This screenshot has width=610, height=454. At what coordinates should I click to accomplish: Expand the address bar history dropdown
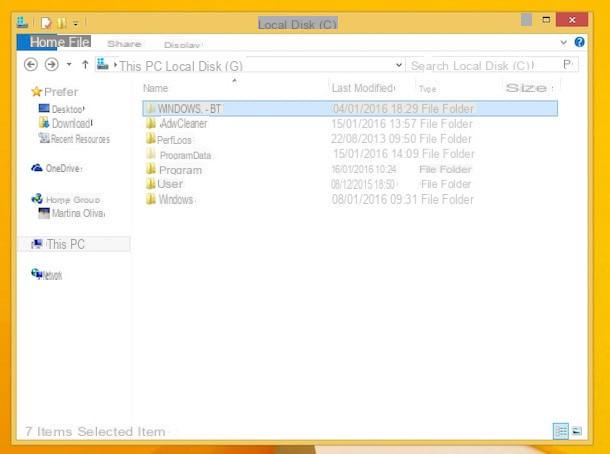coord(398,65)
